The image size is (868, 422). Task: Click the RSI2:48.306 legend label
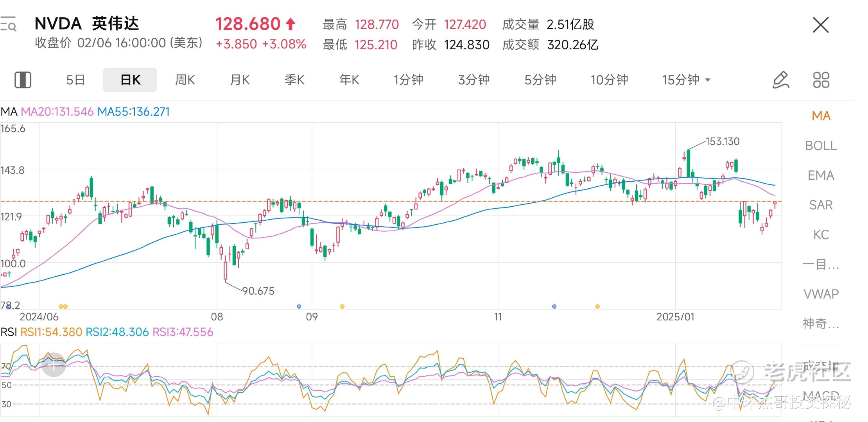click(x=117, y=332)
